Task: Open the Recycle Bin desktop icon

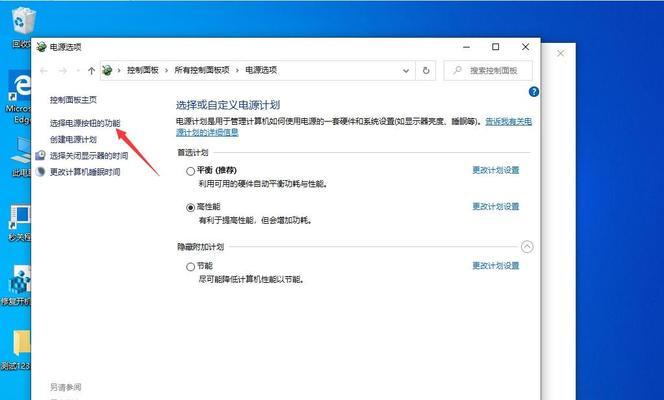Action: [x=23, y=21]
